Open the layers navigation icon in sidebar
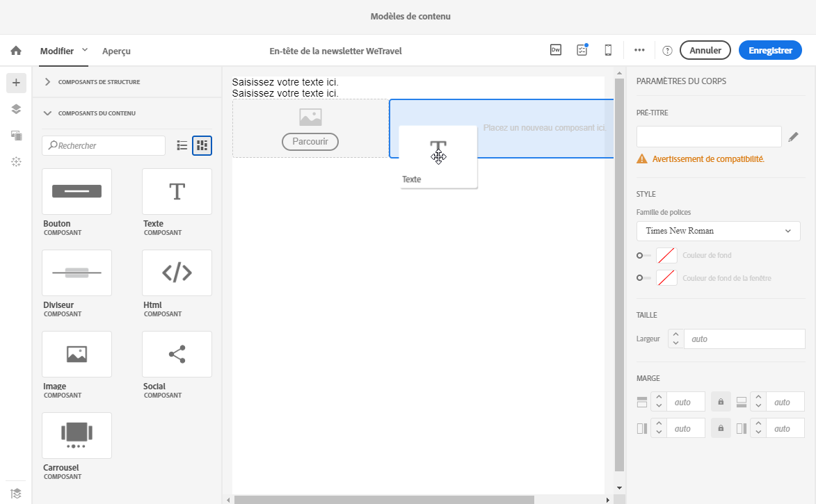Image resolution: width=816 pixels, height=504 pixels. (x=16, y=108)
